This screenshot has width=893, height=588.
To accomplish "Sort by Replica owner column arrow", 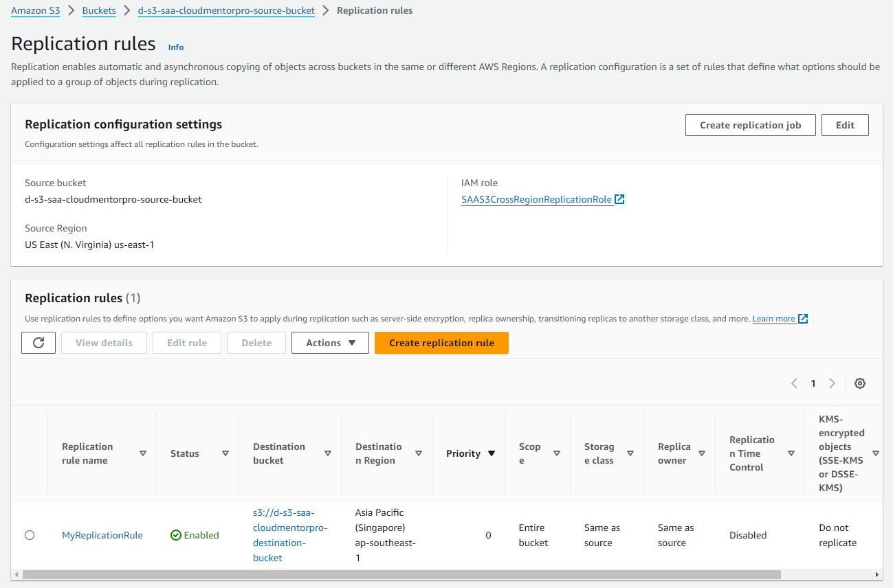I will [702, 453].
